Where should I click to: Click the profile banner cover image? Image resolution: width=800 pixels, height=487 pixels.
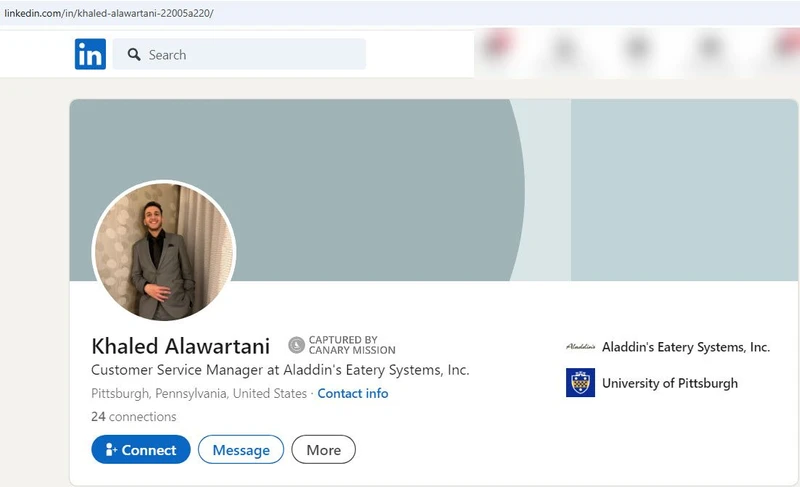click(x=434, y=190)
